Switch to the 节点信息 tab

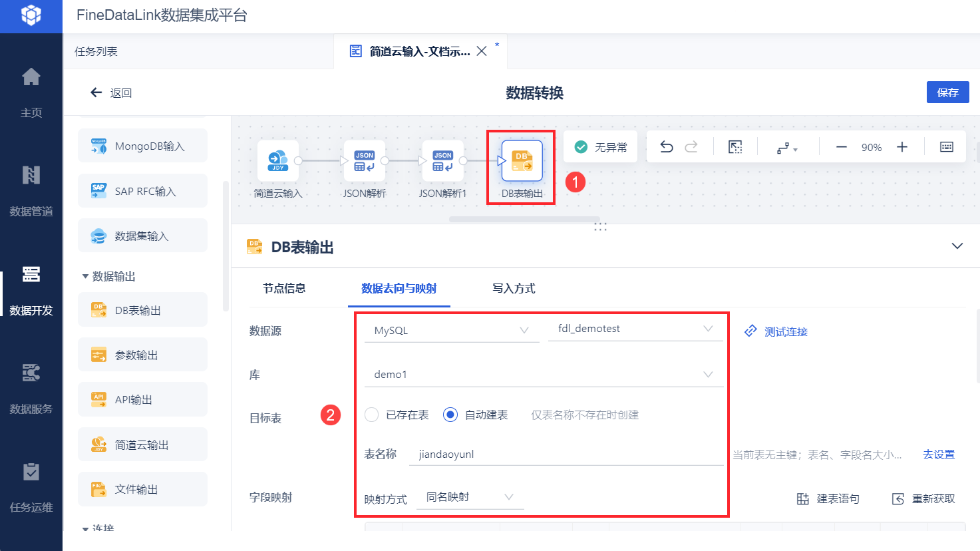pos(284,288)
